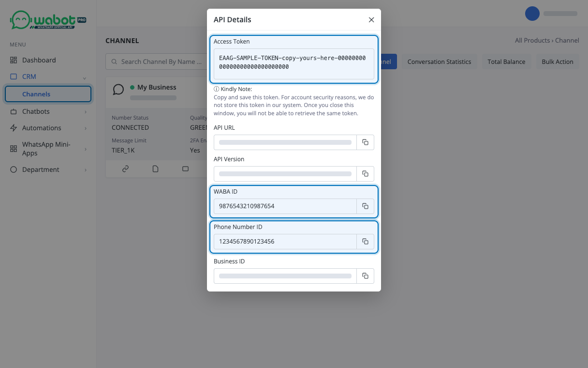The width and height of the screenshot is (588, 368).
Task: Select the Automations menu entry
Action: pyautogui.click(x=48, y=128)
